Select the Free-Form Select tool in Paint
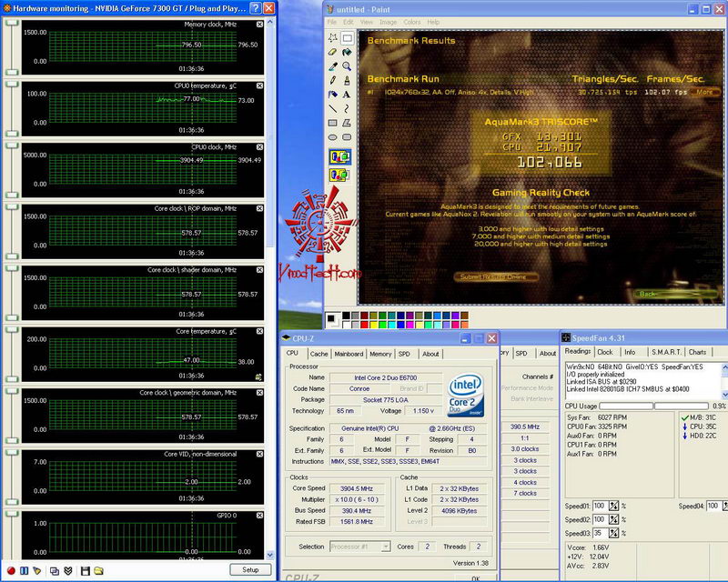 333,37
